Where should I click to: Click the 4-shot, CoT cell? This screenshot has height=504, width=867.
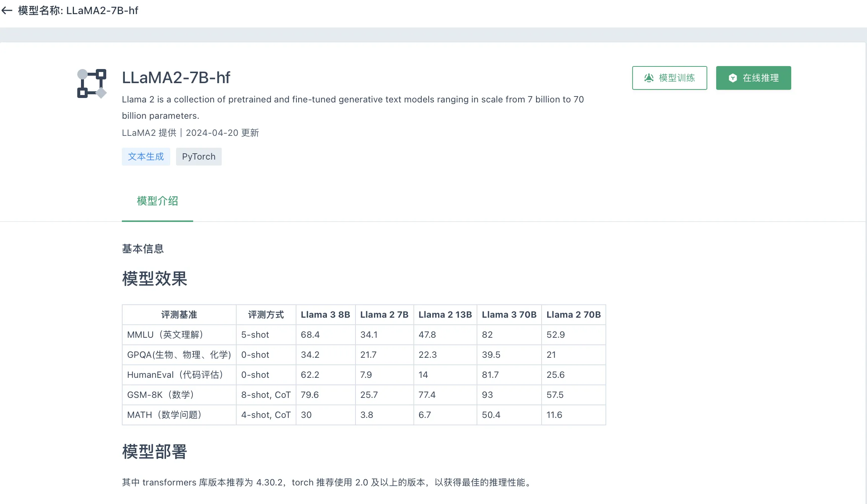(266, 415)
